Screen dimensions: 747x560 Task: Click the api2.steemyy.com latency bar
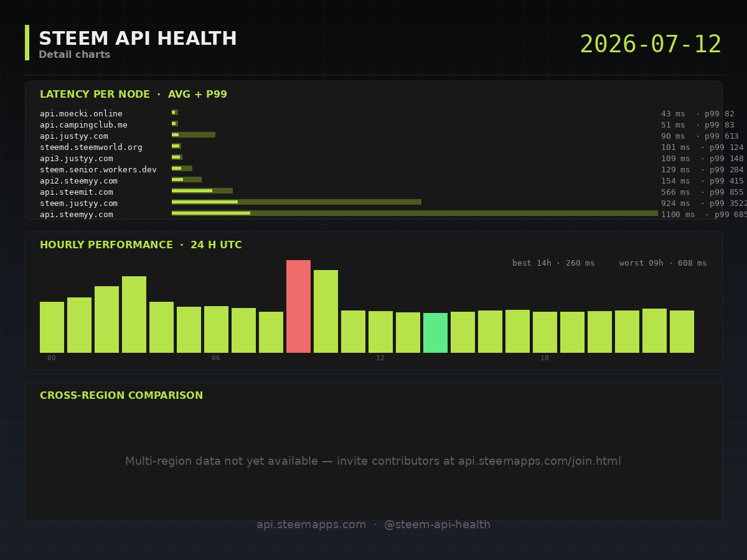(x=187, y=179)
